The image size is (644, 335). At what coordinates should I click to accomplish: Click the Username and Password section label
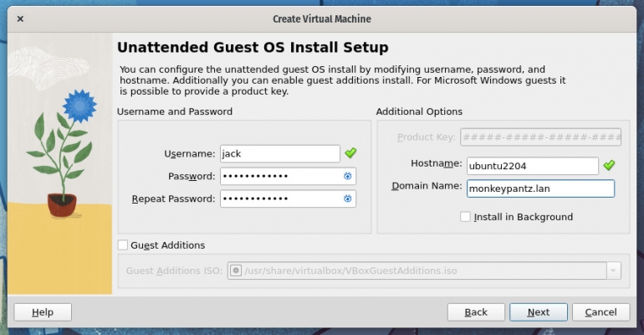175,111
